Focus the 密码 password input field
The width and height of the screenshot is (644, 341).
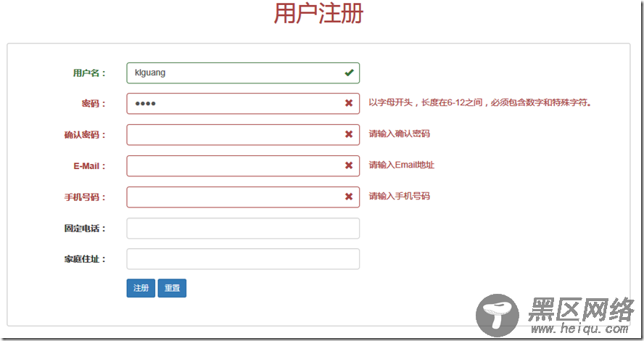pyautogui.click(x=243, y=104)
